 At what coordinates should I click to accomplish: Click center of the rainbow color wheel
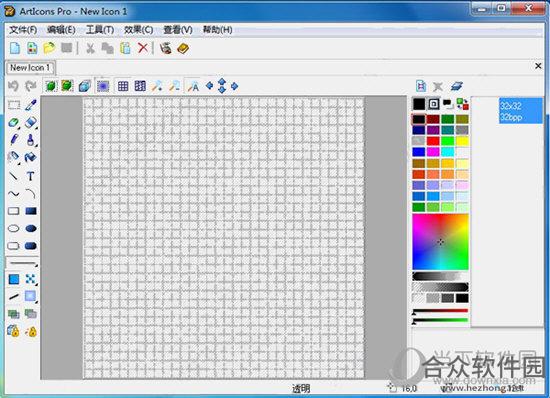440,242
